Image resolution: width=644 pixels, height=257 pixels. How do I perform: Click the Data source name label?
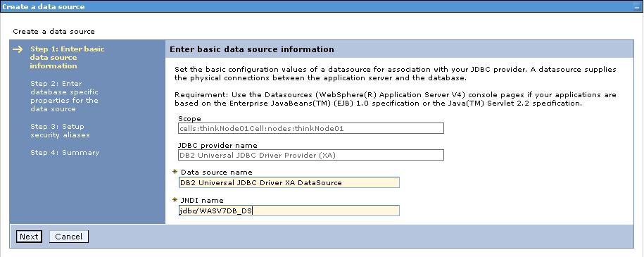[217, 173]
